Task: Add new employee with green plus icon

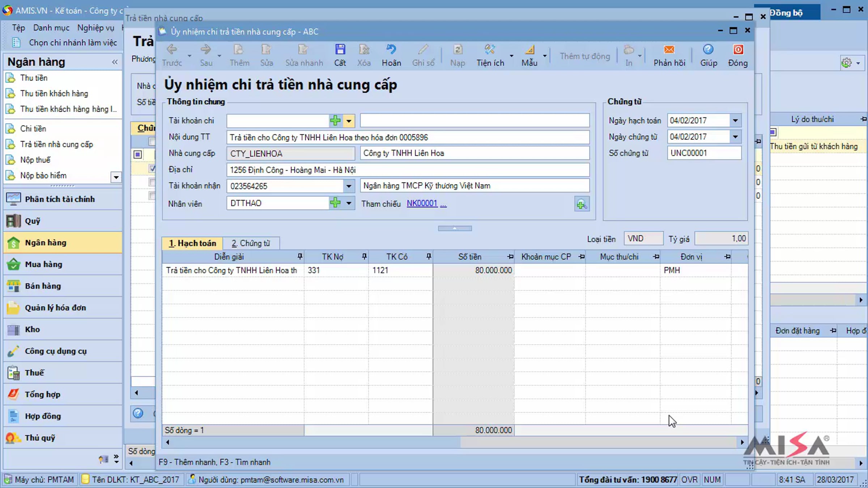Action: [335, 203]
